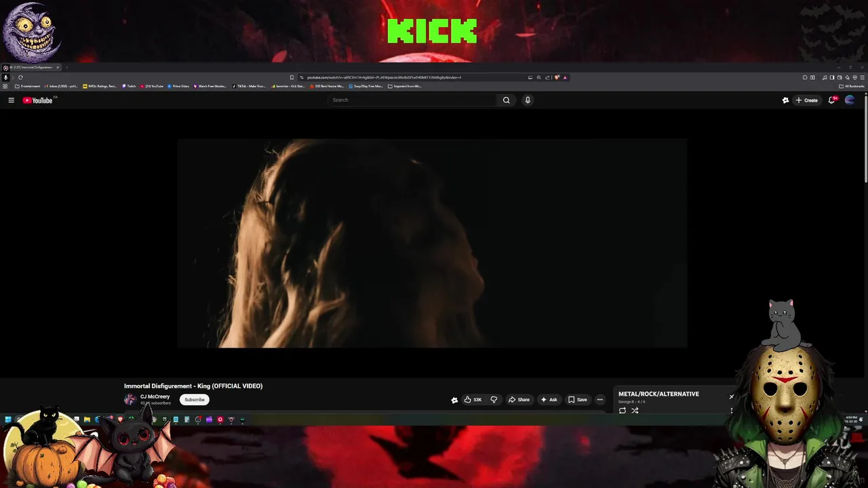Open the zoom magnifier in address bar
This screenshot has height=488, width=868.
[539, 77]
